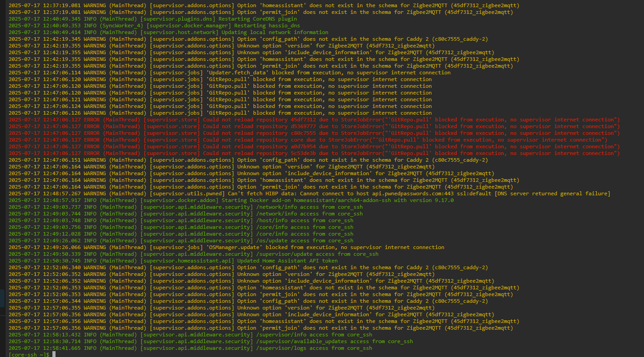This screenshot has width=644, height=357.
Task: Click the error line for repository 45df7312
Action: 314,120
